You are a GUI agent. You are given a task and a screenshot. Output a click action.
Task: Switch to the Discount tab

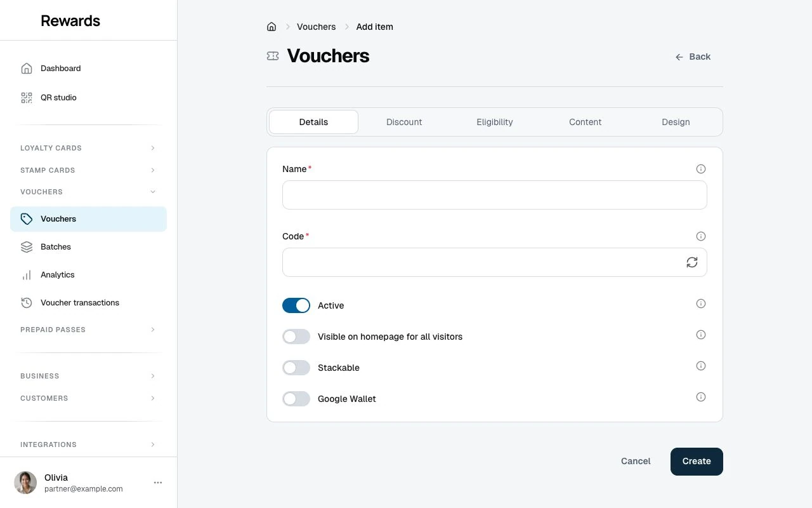(x=404, y=122)
